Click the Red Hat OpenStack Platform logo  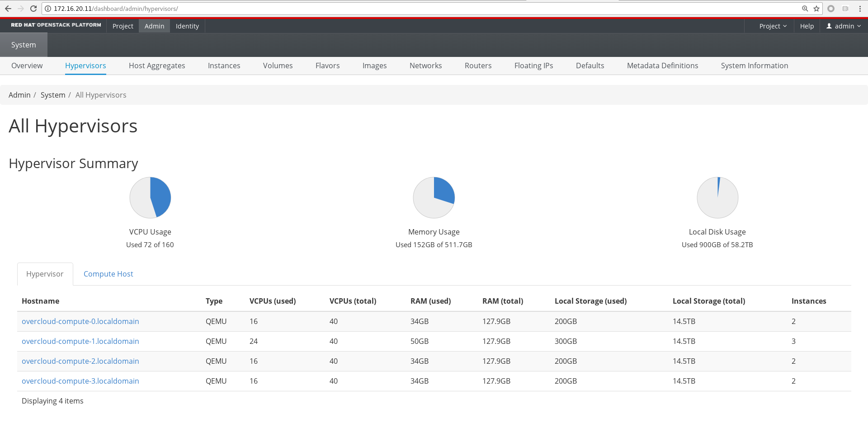coord(56,25)
